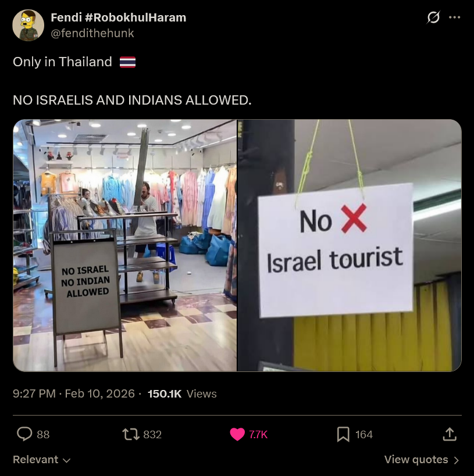Click the reply speech bubble icon
This screenshot has width=474, height=476.
24,434
